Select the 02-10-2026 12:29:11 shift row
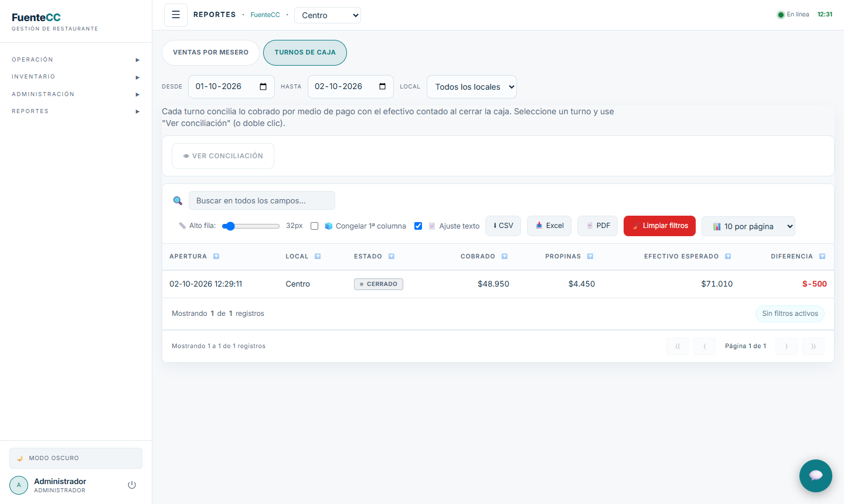The image size is (844, 504). pyautogui.click(x=498, y=284)
